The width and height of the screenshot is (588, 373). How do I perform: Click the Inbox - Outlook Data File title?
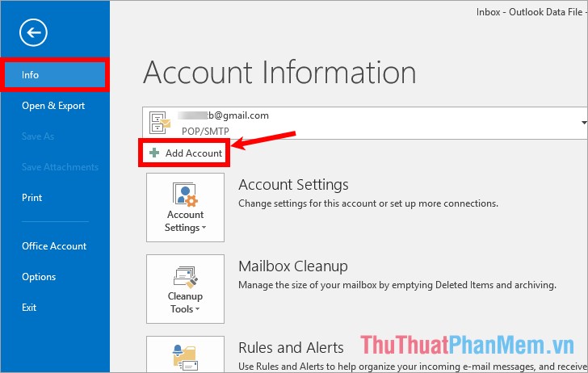(531, 12)
